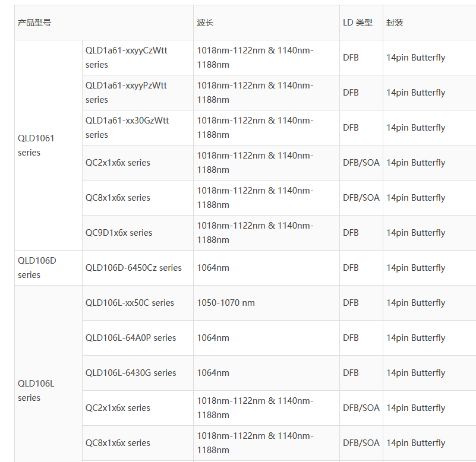Select the QLD106L-6430G series cell

pos(131,373)
